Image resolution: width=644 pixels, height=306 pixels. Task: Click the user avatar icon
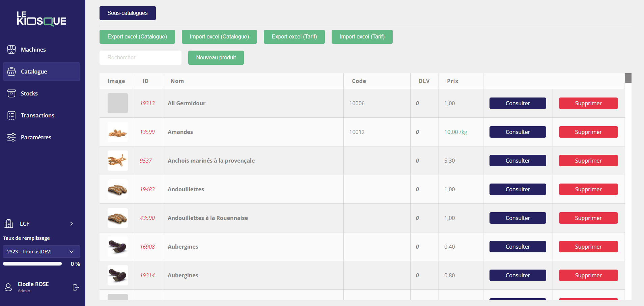point(8,287)
